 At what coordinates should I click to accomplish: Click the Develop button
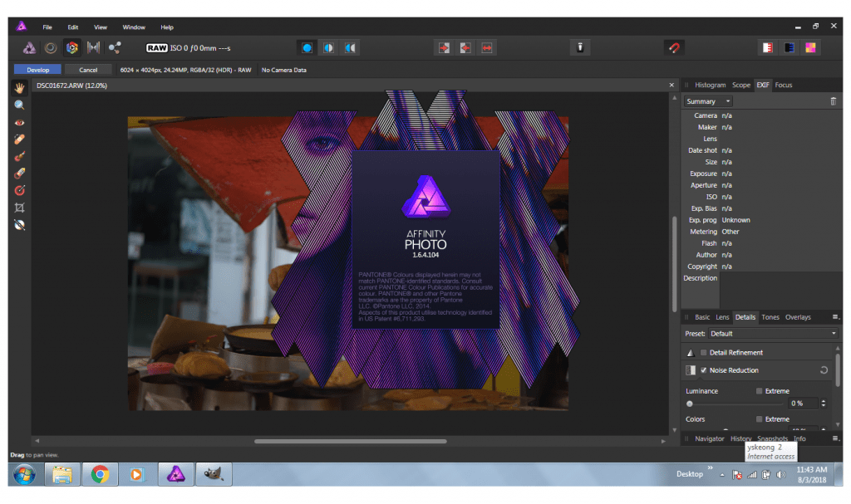click(x=37, y=70)
